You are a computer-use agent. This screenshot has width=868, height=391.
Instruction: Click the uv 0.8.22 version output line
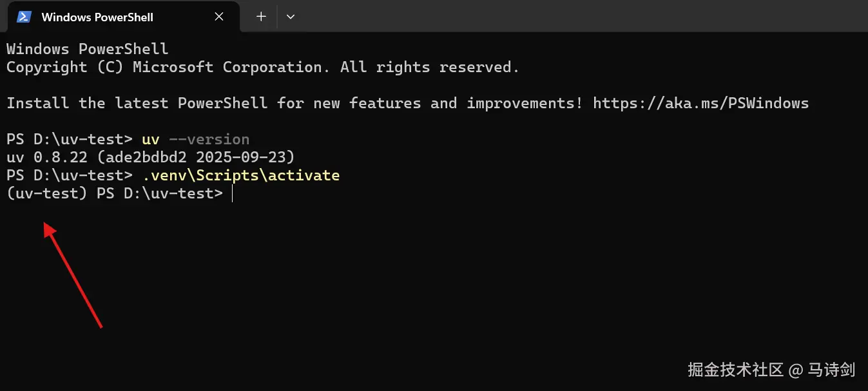click(x=150, y=157)
